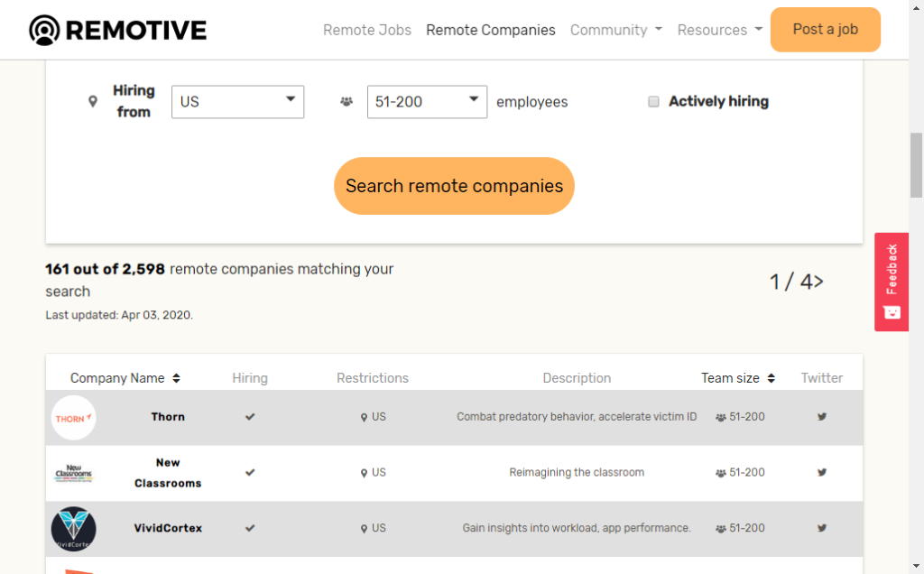Sort by Team size arrows

[772, 378]
